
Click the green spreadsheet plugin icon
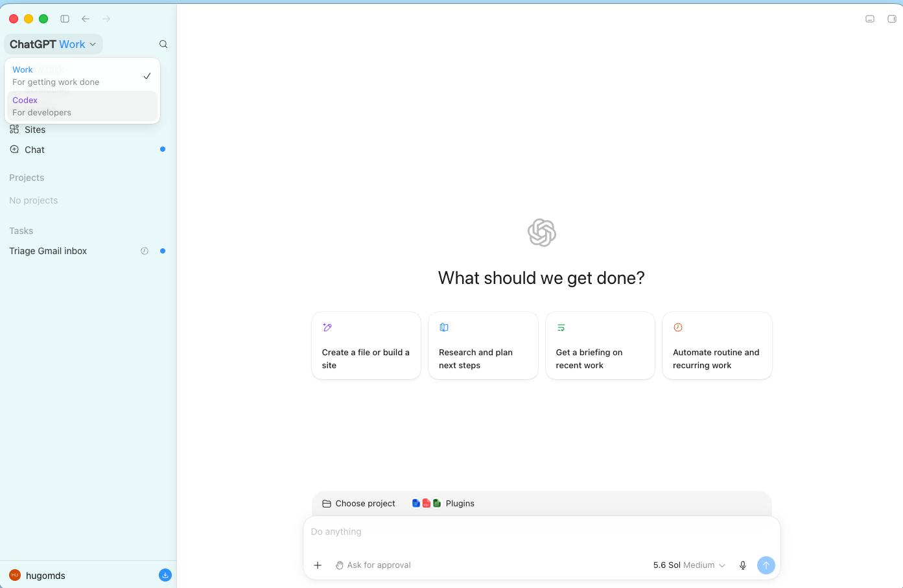437,503
